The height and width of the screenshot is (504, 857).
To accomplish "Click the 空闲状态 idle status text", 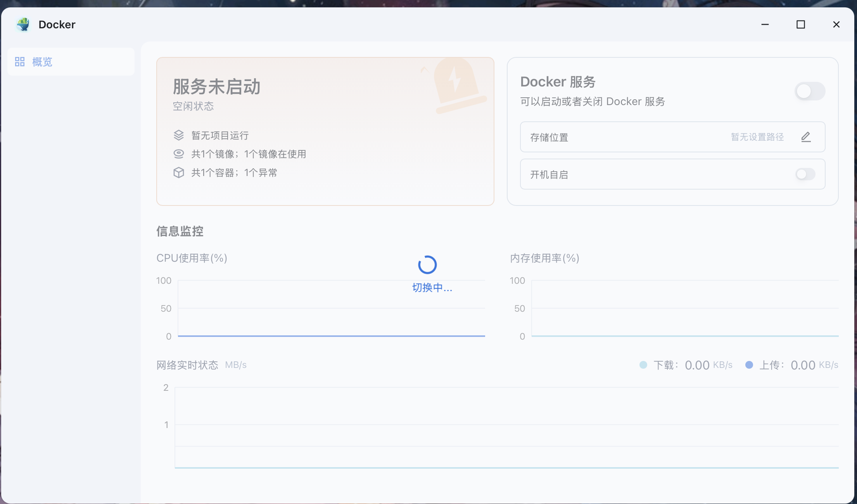I will tap(193, 106).
